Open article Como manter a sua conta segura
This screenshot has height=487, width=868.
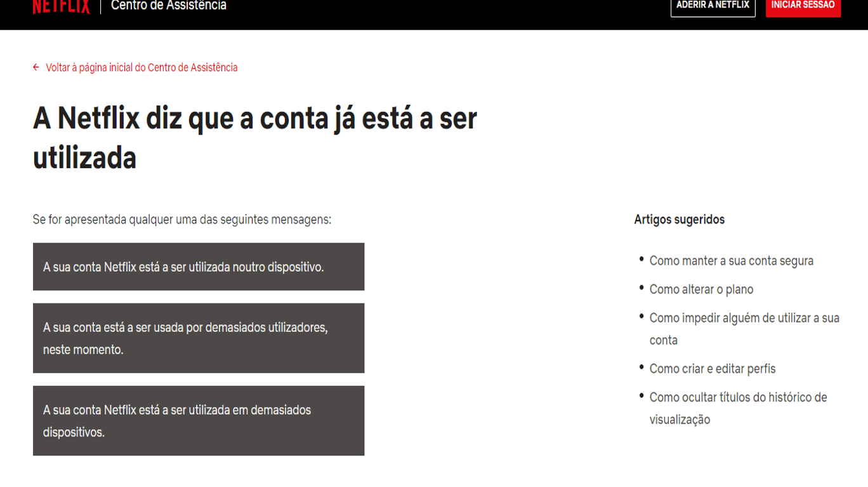click(731, 261)
